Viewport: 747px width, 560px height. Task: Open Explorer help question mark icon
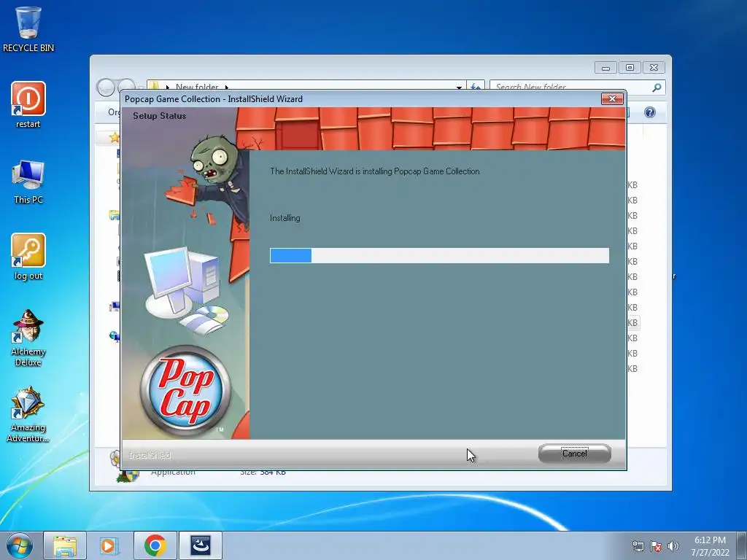click(650, 112)
